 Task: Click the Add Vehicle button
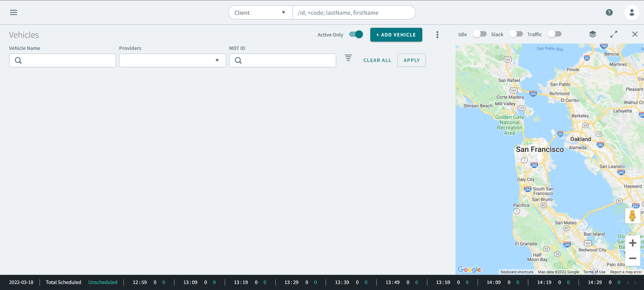click(x=396, y=35)
